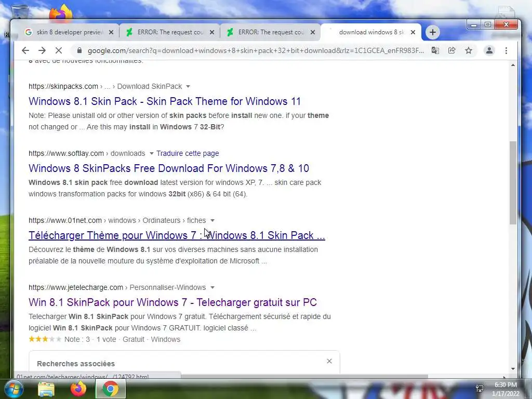Click the scrollbar down arrow
This screenshot has width=532, height=399.
(513, 369)
